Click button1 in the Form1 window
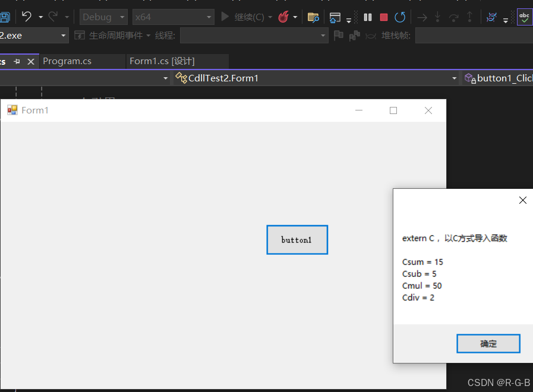 click(x=297, y=239)
